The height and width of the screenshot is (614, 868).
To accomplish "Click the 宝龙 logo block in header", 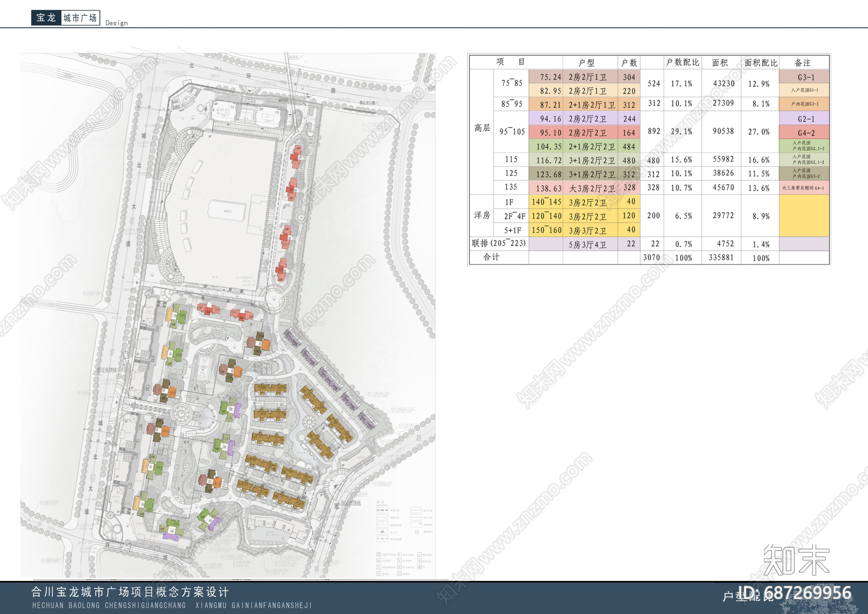I will (x=46, y=18).
